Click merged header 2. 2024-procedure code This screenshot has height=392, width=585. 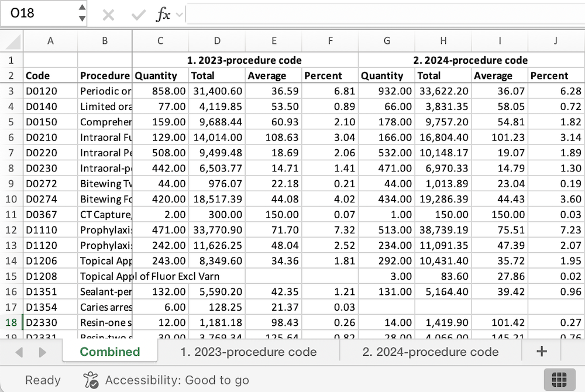point(472,60)
